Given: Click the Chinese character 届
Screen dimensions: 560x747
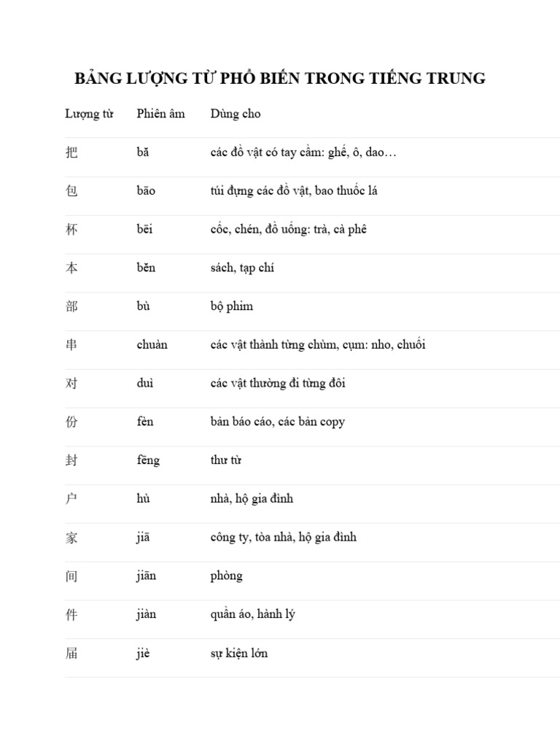Looking at the screenshot, I should (71, 653).
